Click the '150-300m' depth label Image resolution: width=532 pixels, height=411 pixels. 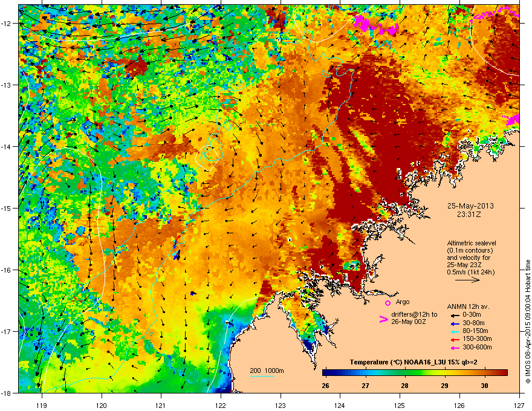point(477,338)
